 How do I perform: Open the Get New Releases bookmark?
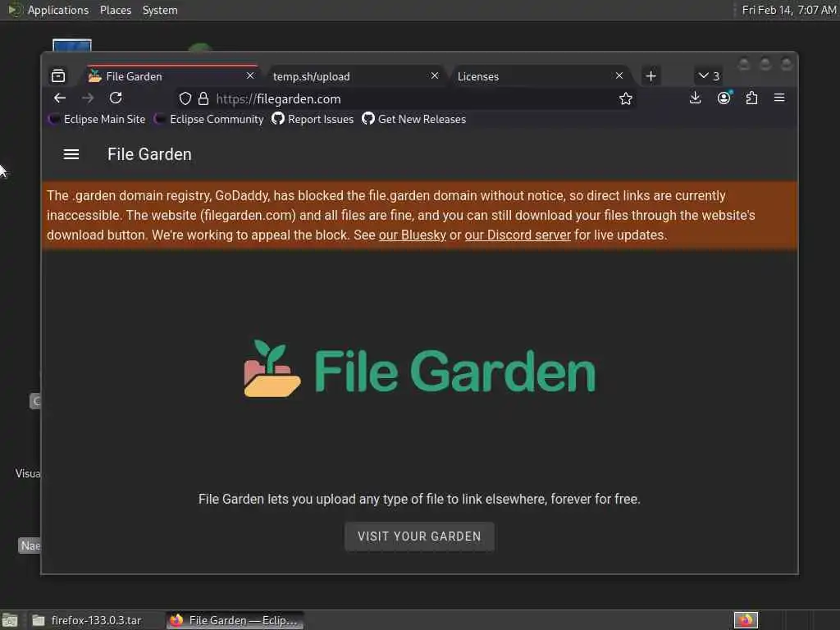pyautogui.click(x=414, y=120)
